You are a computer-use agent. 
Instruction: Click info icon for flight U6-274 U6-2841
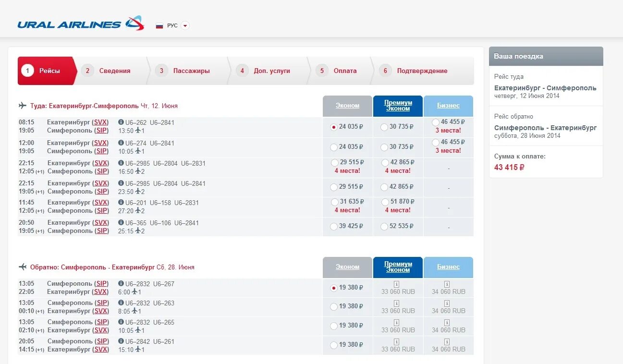121,143
